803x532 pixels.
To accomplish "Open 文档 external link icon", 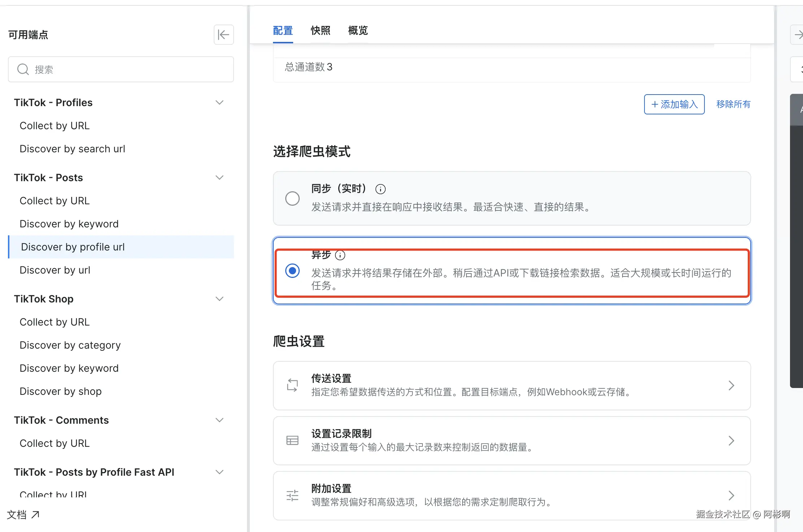I will pos(35,515).
